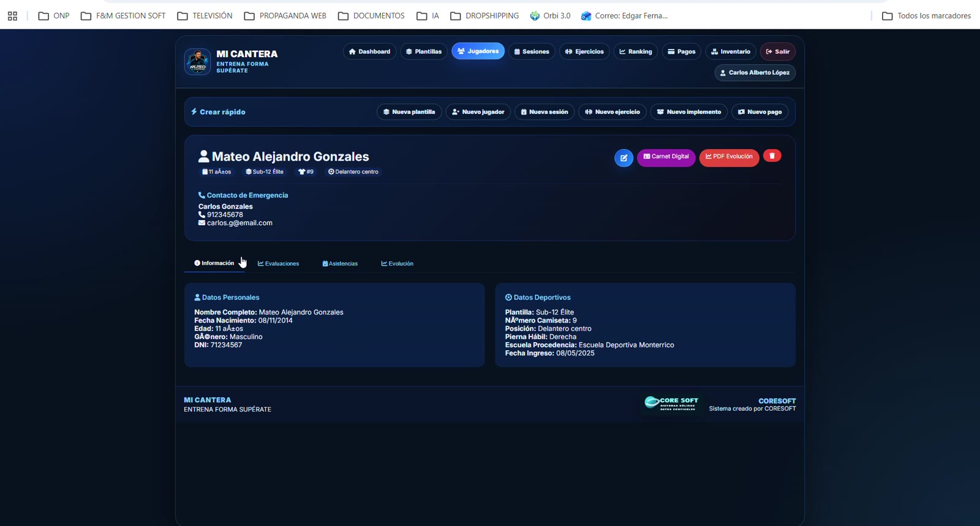Image resolution: width=980 pixels, height=526 pixels.
Task: Open Todos los marcadores folder
Action: tap(926, 16)
